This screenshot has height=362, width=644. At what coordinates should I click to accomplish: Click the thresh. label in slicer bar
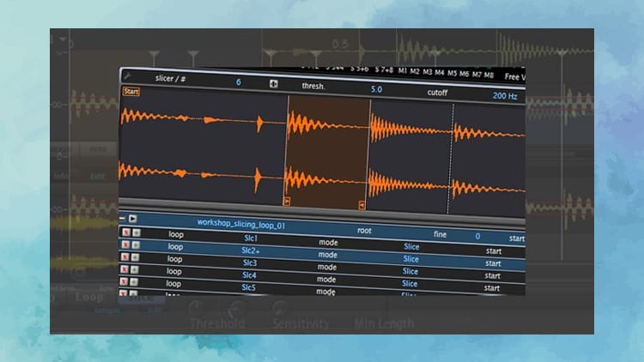313,86
